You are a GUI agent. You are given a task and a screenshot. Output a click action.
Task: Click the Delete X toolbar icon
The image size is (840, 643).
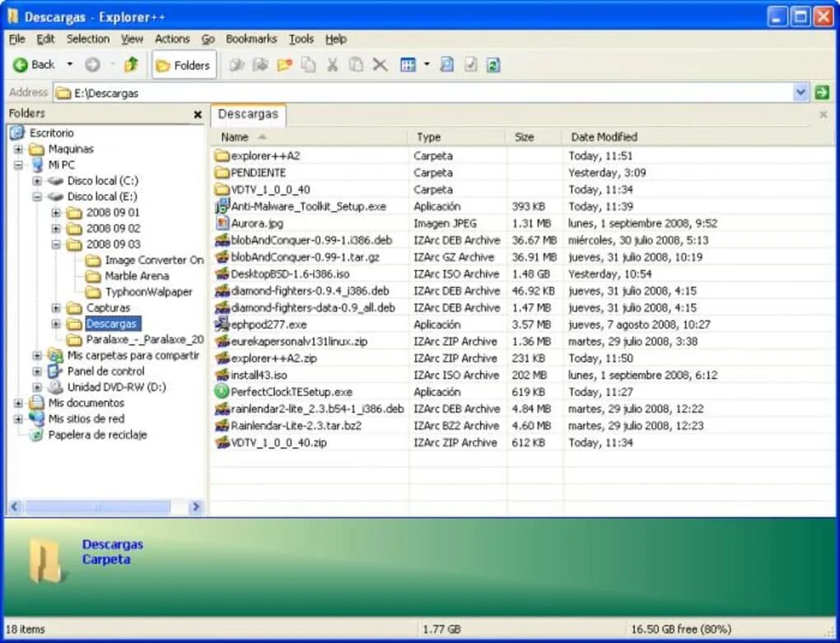(x=380, y=65)
